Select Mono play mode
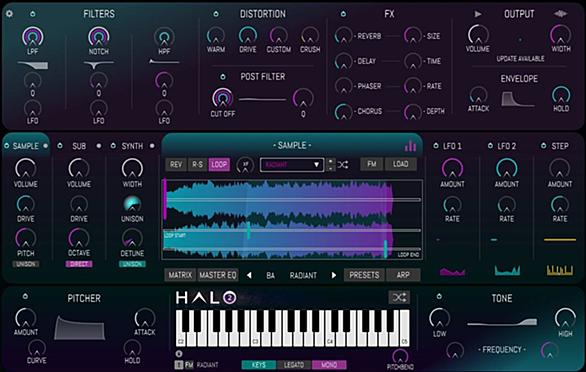The height and width of the screenshot is (372, 586). tap(329, 365)
